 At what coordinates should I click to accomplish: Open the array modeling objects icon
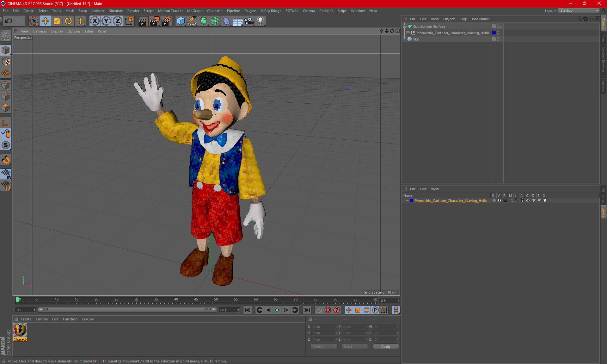[x=215, y=21]
